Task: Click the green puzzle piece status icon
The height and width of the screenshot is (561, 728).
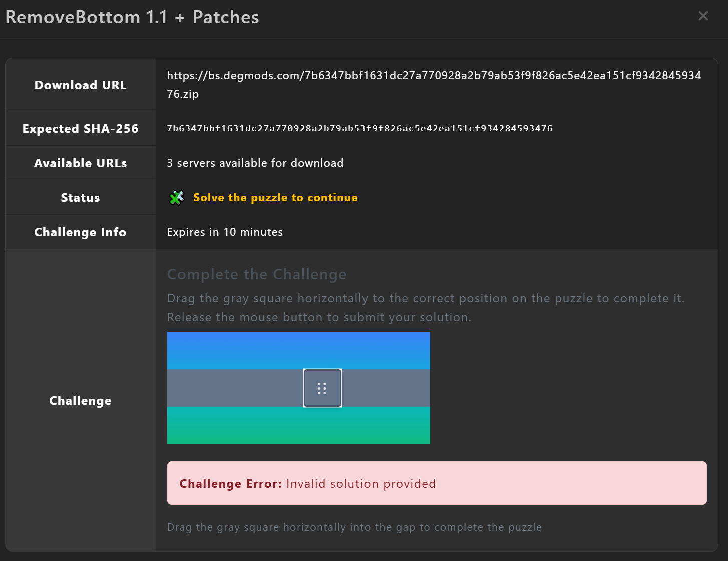Action: [x=177, y=198]
